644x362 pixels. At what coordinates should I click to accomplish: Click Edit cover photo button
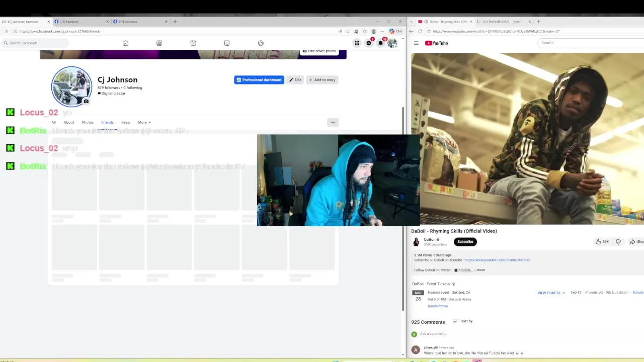[319, 51]
